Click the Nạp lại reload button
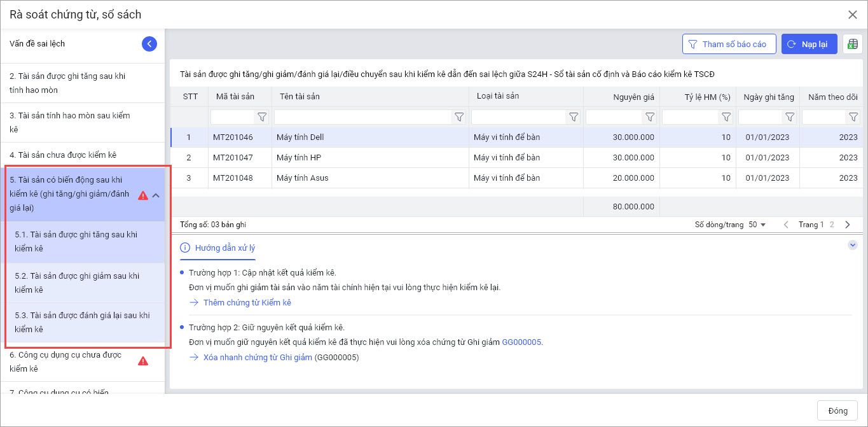 (809, 45)
